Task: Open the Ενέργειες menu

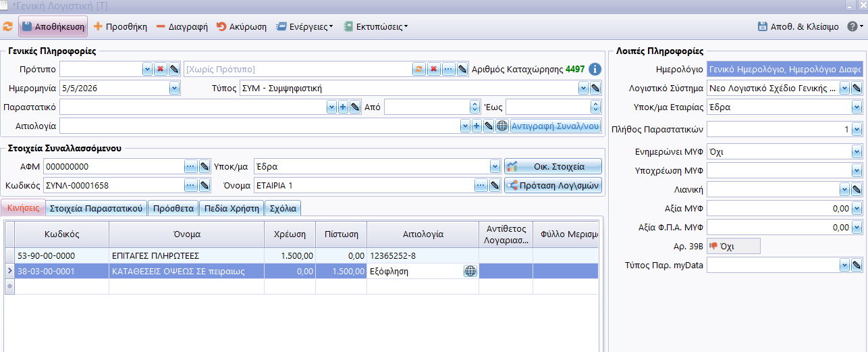Action: pyautogui.click(x=305, y=27)
